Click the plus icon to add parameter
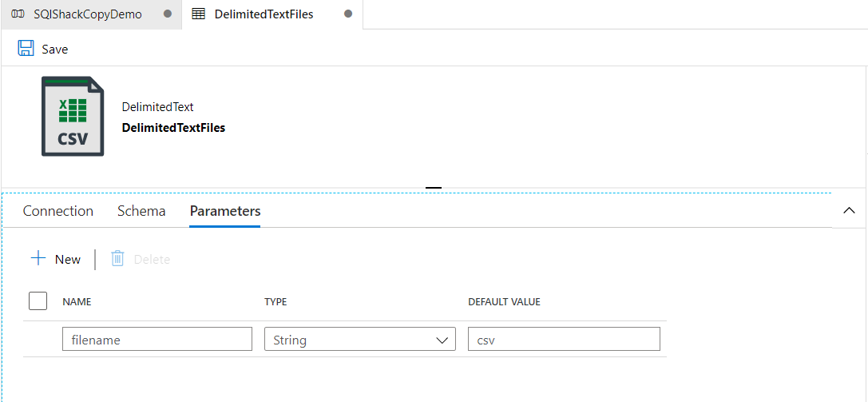Viewport: 868px width, 402px height. (38, 258)
